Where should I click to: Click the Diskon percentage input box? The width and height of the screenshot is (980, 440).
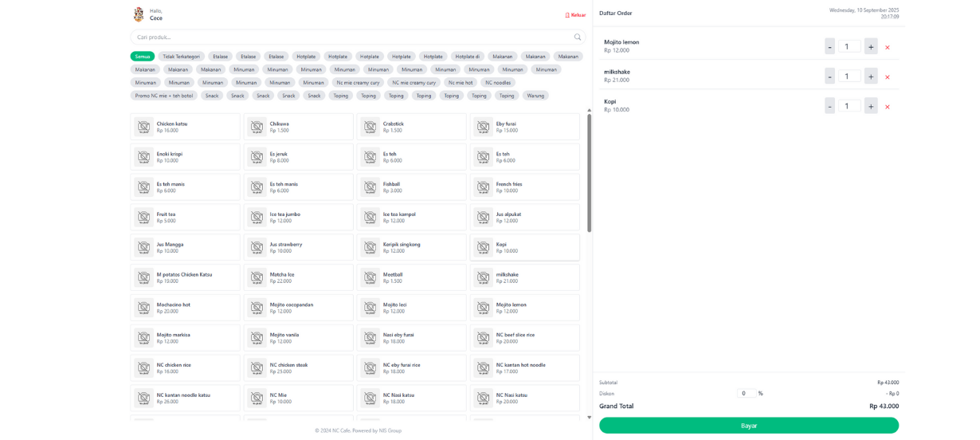[747, 393]
